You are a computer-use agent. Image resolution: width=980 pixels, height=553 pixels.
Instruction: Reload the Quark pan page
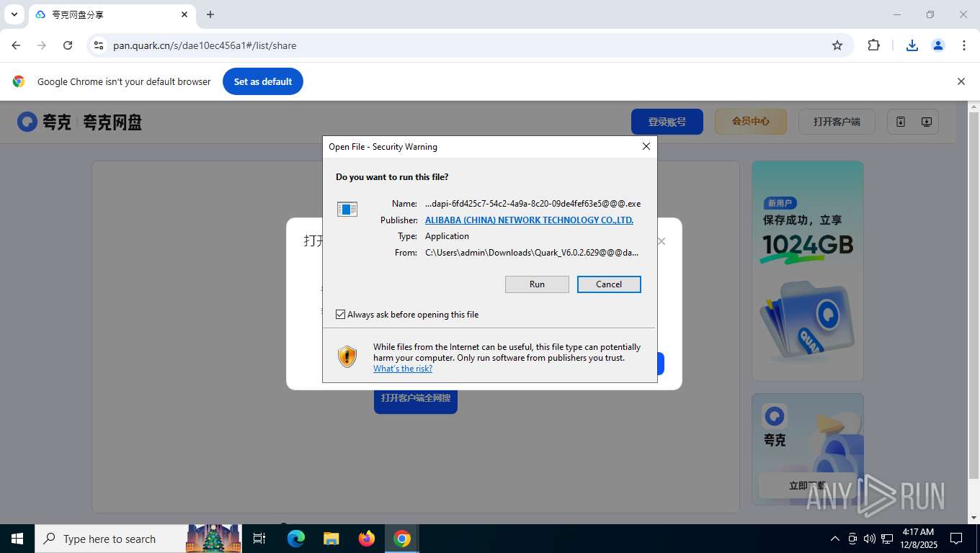(68, 45)
